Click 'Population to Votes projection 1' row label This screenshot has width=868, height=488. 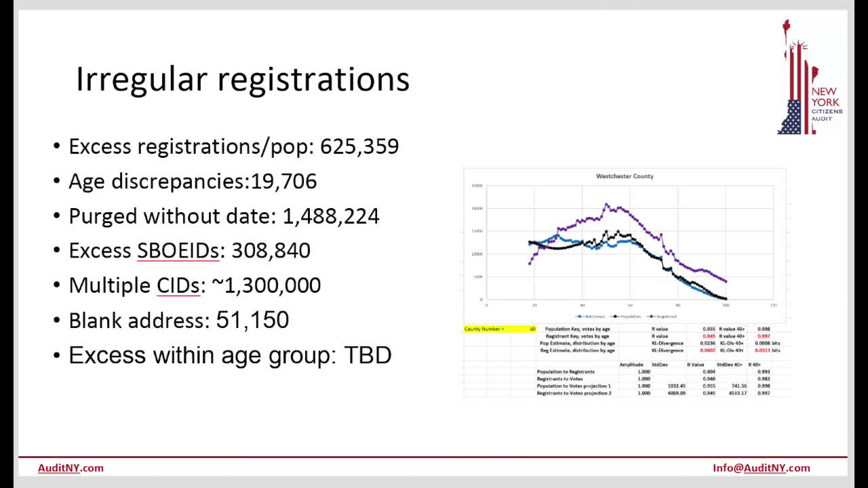[574, 386]
